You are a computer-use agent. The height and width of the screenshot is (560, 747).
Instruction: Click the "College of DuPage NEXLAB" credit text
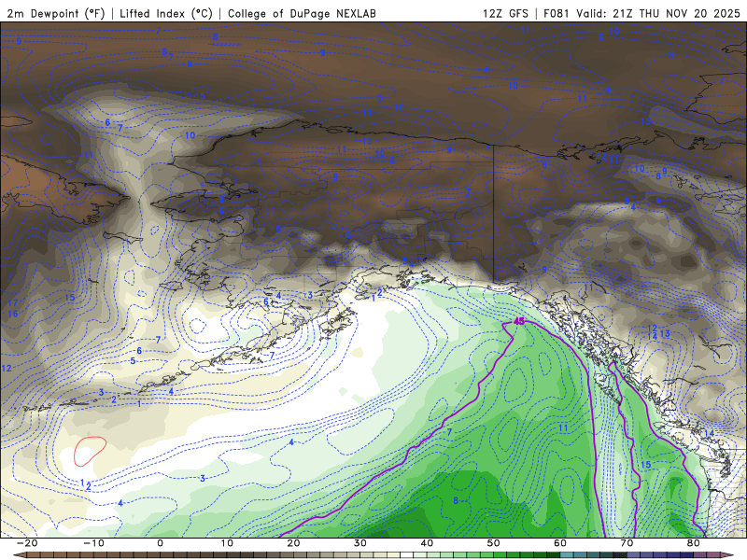[302, 13]
